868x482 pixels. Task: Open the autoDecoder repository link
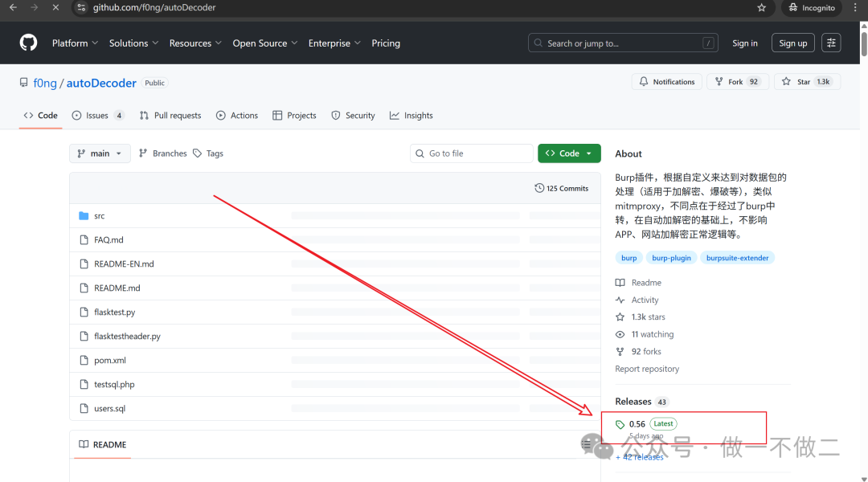point(101,83)
